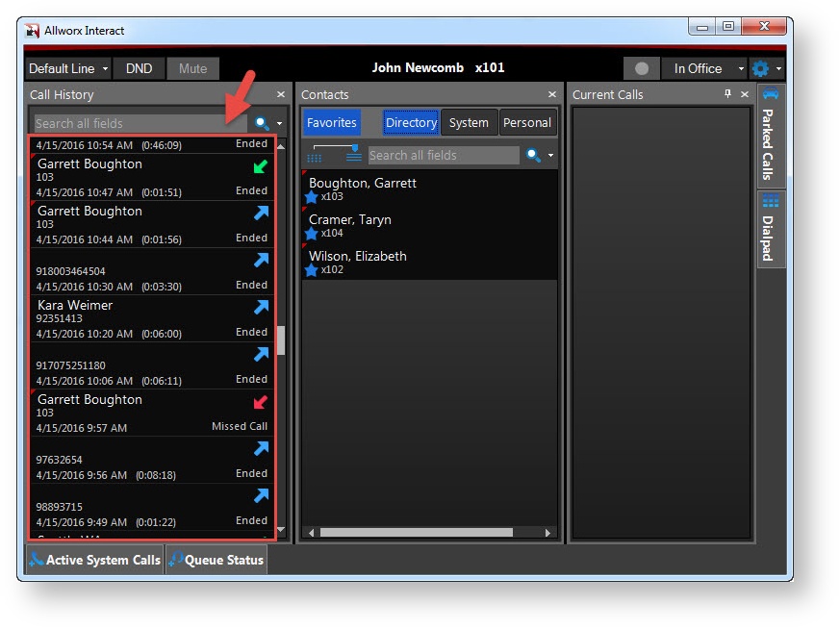Pin the Current Calls panel
The image size is (840, 628).
(727, 94)
